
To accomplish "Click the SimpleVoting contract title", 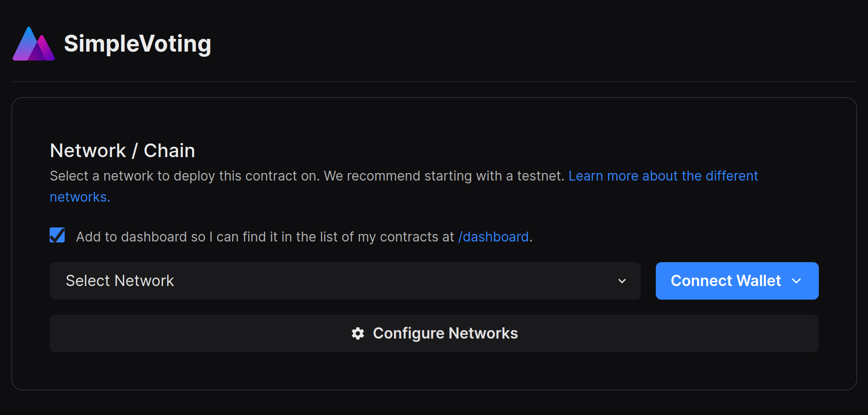I will 137,44.
